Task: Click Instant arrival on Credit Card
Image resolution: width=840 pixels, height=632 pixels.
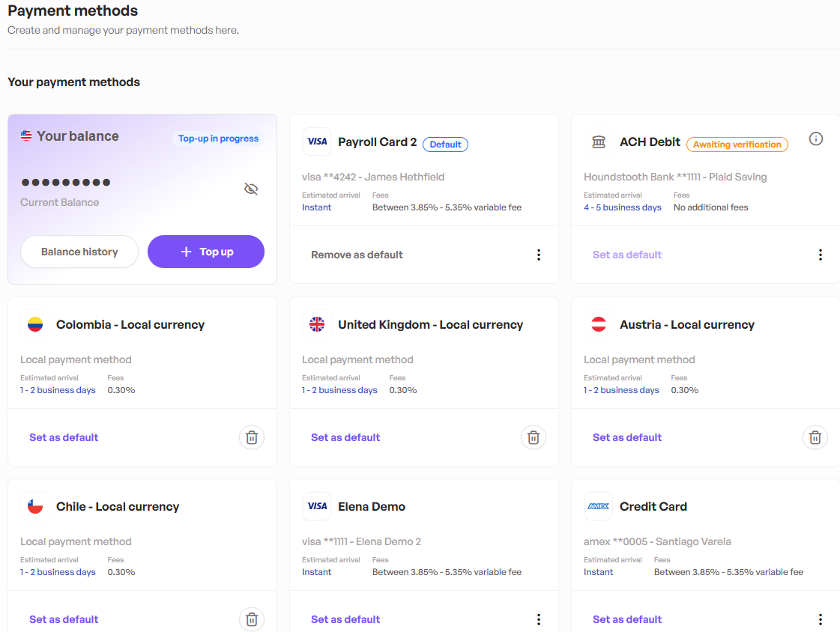Action: (x=598, y=572)
